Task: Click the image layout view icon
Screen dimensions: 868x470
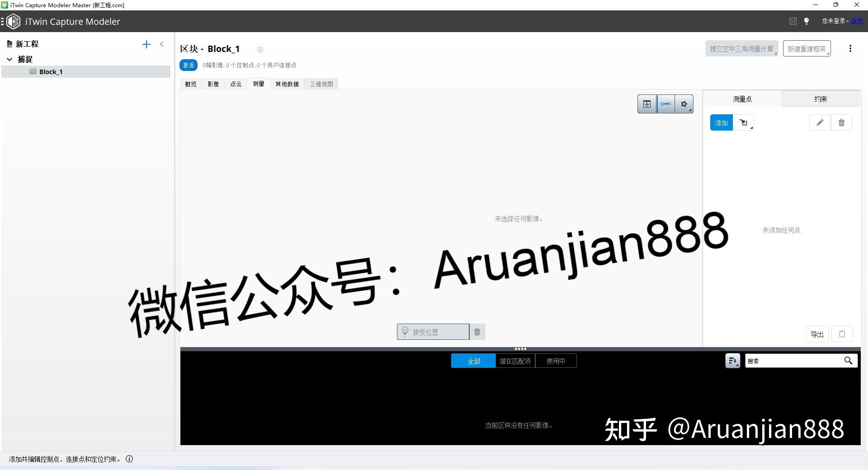Action: click(646, 103)
